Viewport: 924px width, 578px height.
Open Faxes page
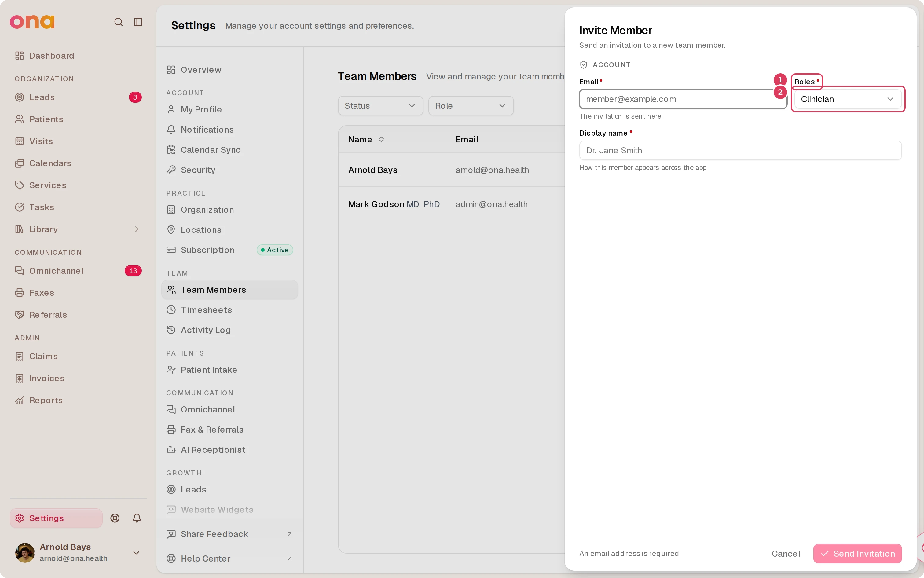click(x=78, y=293)
